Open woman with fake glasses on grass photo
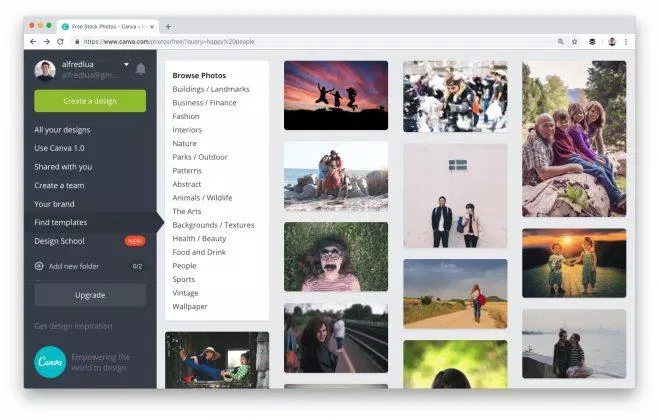The width and height of the screenshot is (659, 420). 336,257
